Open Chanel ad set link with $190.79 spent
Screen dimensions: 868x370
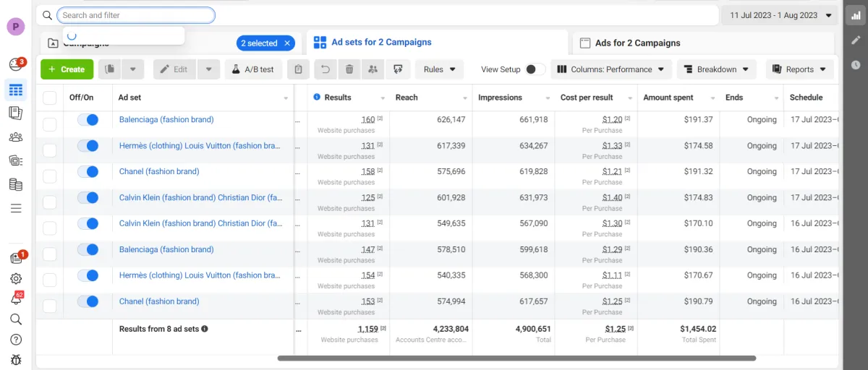tap(159, 301)
